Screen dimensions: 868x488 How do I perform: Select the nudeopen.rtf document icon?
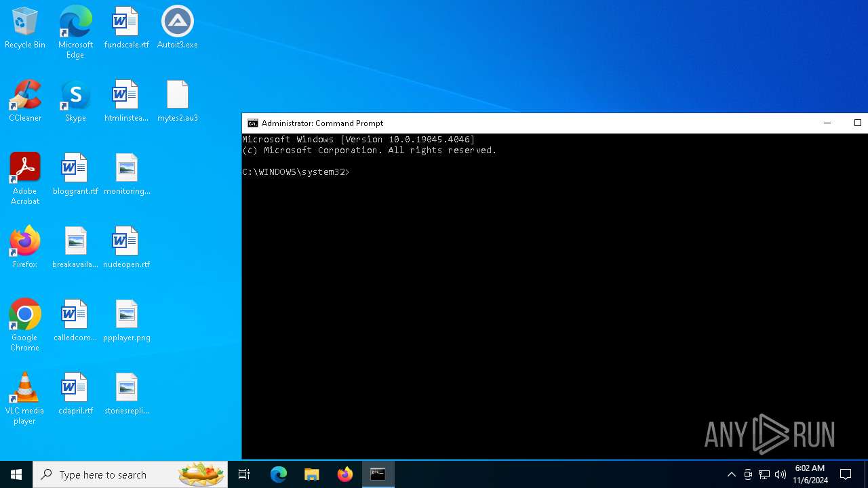126,247
